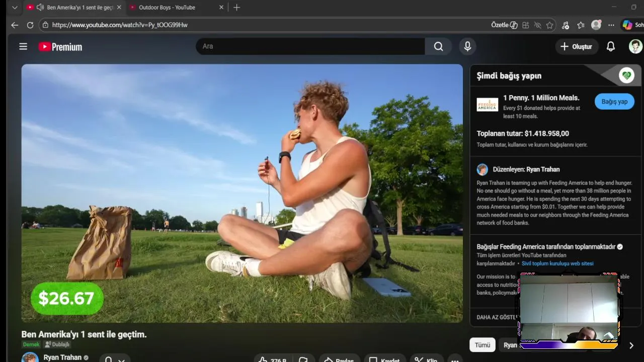Open browser profile avatar icon

596,25
